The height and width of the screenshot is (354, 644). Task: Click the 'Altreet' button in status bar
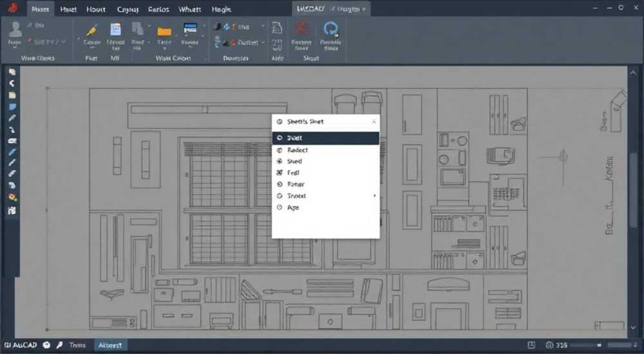click(x=110, y=345)
